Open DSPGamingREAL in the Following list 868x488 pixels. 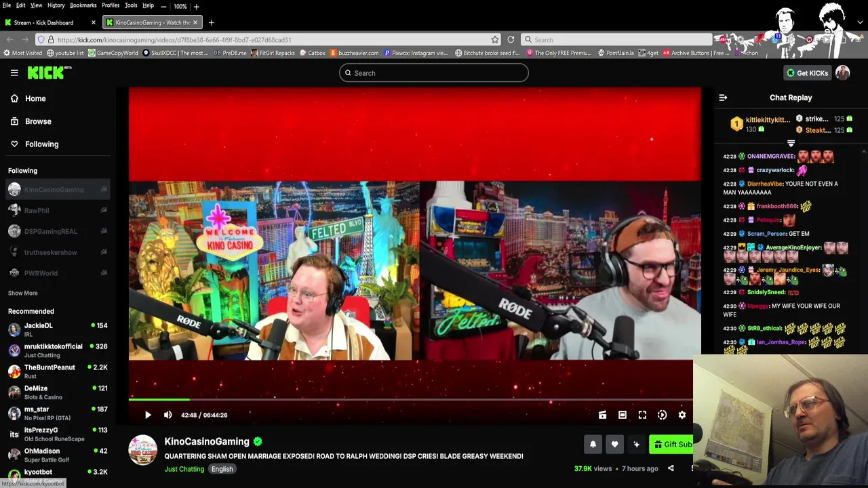click(x=57, y=231)
